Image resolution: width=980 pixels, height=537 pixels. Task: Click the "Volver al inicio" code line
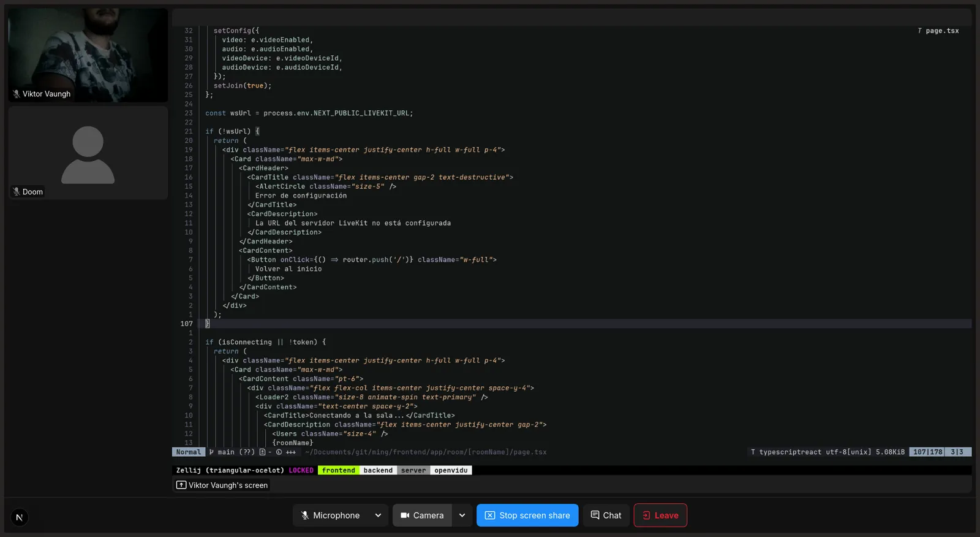click(288, 269)
